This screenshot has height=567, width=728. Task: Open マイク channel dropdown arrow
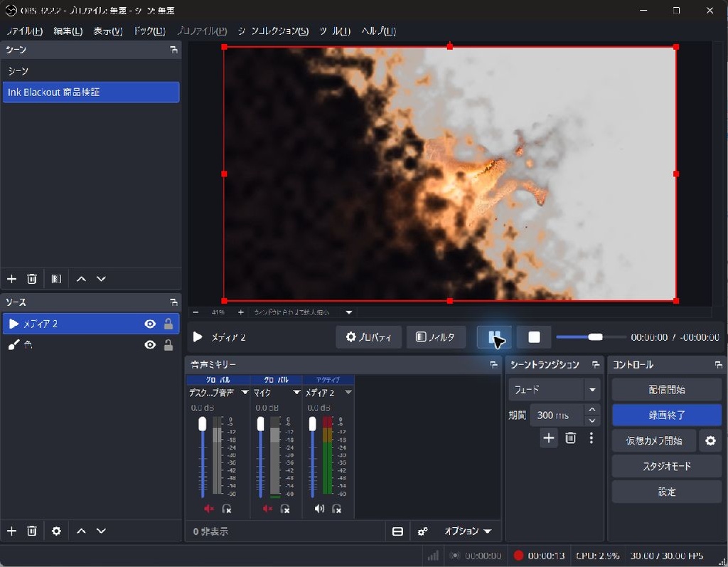click(x=296, y=393)
